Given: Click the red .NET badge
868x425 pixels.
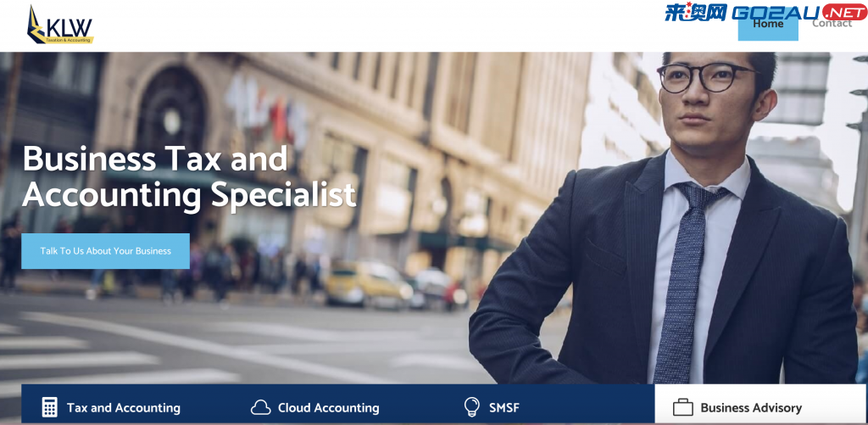Looking at the screenshot, I should (844, 12).
